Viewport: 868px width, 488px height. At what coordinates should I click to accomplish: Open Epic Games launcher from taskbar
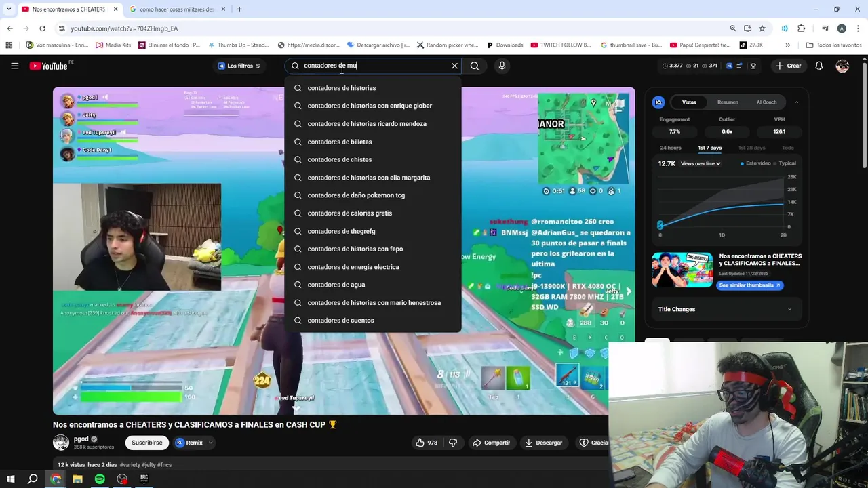point(144,479)
